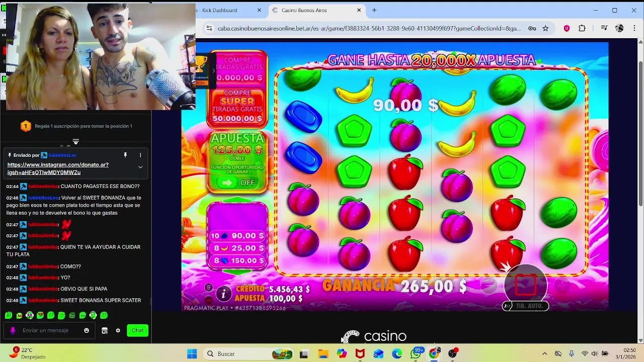644x362 pixels.
Task: Bookmark this page with star icon
Action: click(545, 29)
